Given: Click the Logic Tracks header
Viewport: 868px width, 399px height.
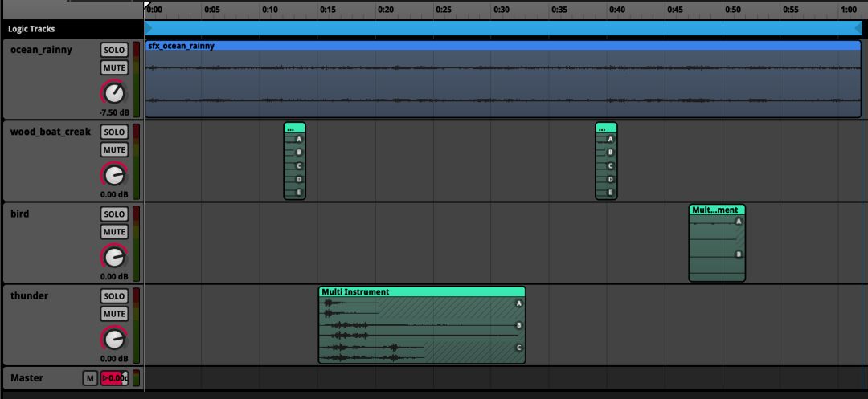Looking at the screenshot, I should [x=31, y=29].
